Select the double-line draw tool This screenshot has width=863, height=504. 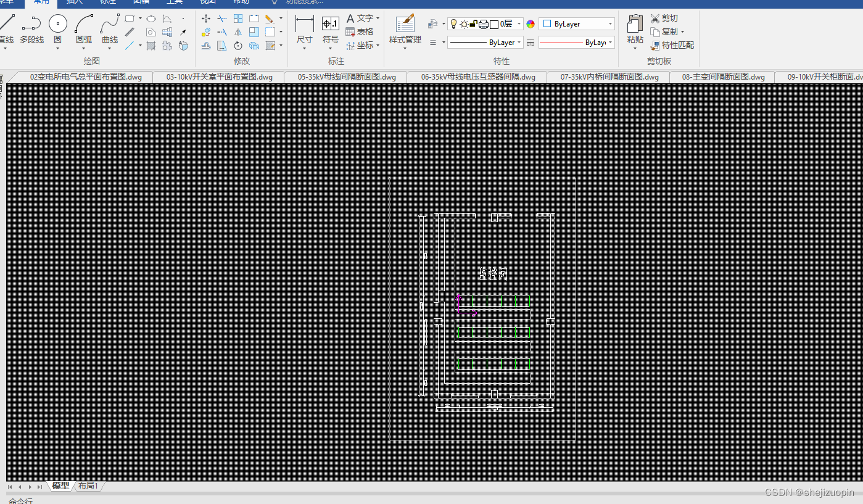130,32
